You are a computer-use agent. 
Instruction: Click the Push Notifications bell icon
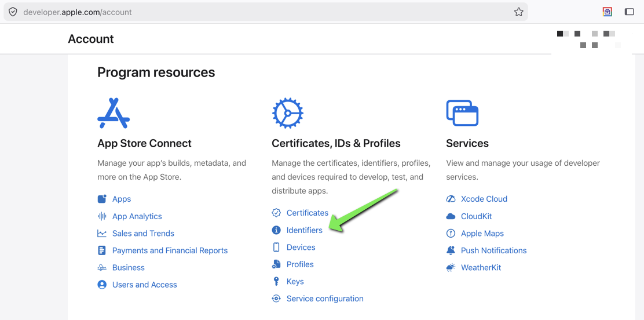tap(451, 250)
